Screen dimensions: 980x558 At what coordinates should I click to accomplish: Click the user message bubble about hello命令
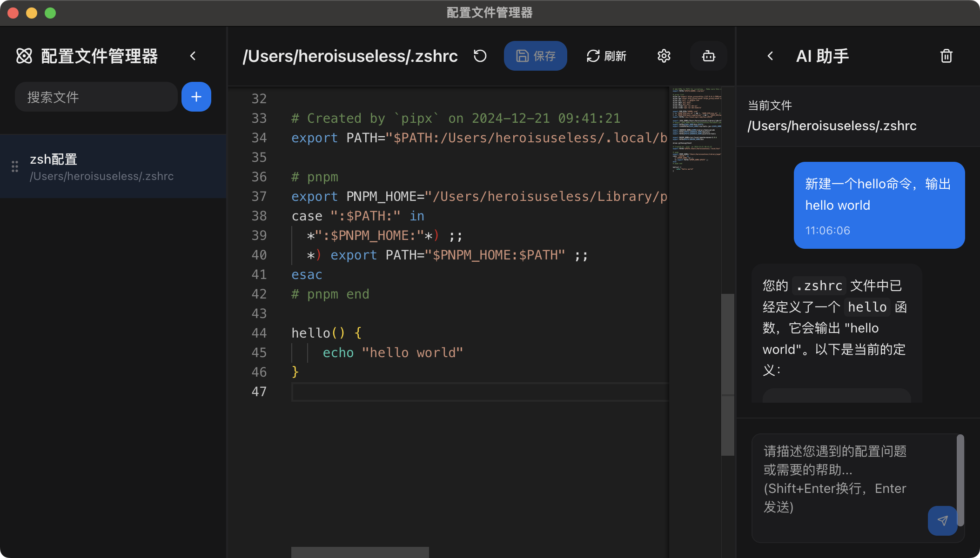pyautogui.click(x=879, y=205)
